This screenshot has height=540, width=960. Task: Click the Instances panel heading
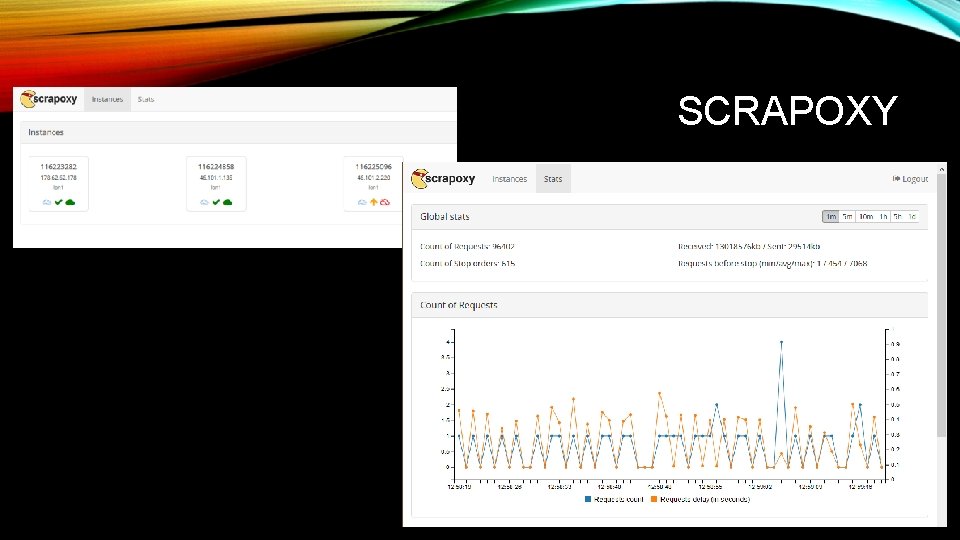[x=46, y=132]
